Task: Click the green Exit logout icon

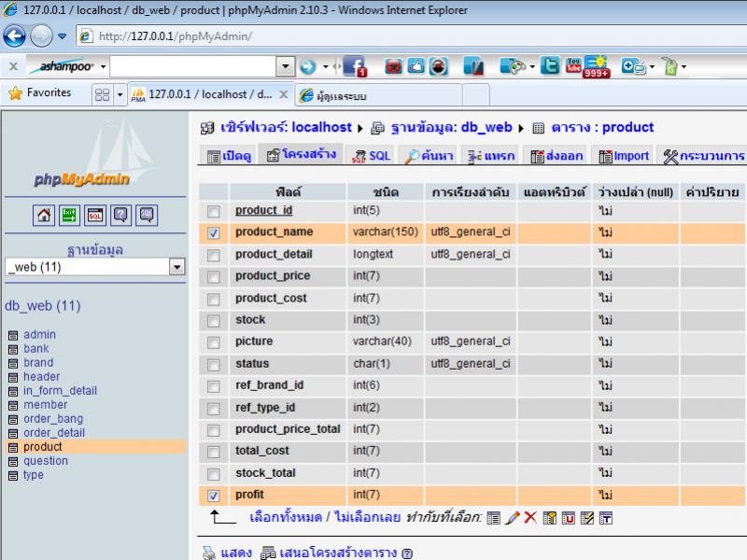Action: click(x=69, y=215)
